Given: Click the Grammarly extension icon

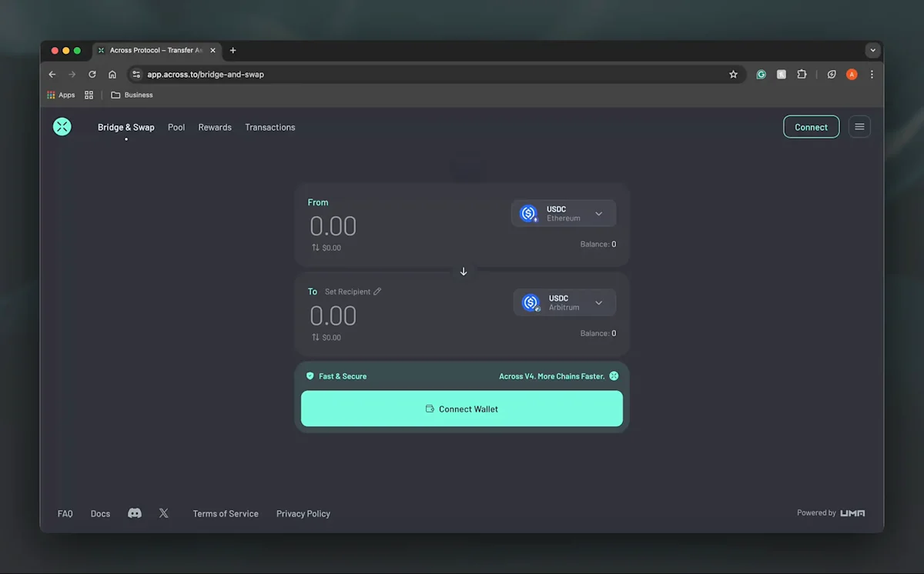Looking at the screenshot, I should [x=761, y=75].
